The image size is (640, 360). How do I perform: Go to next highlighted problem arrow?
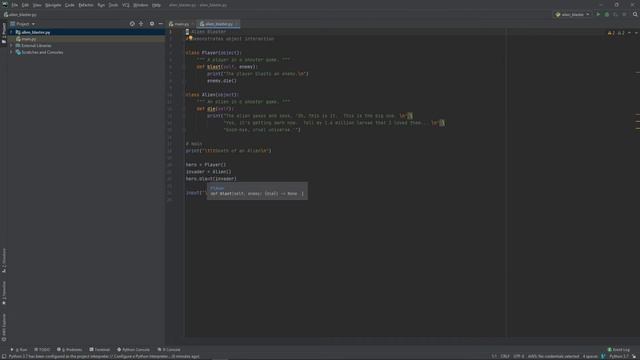[x=636, y=33]
